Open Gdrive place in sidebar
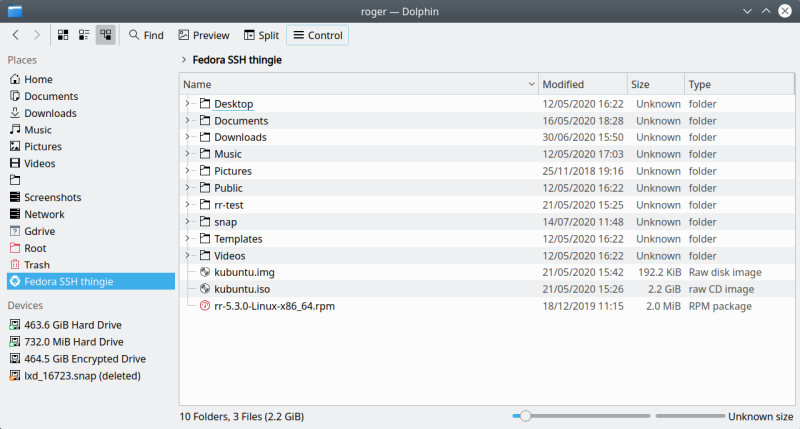This screenshot has height=429, width=800. click(x=40, y=231)
